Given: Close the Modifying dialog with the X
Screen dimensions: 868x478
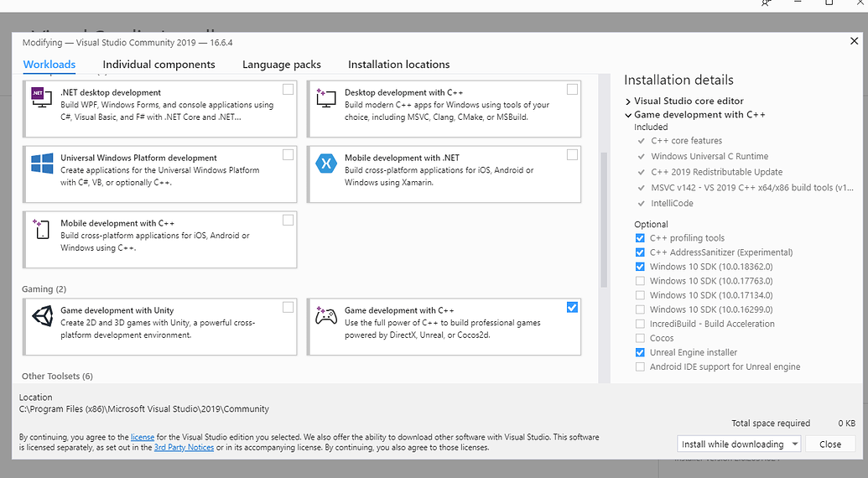Looking at the screenshot, I should click(854, 41).
